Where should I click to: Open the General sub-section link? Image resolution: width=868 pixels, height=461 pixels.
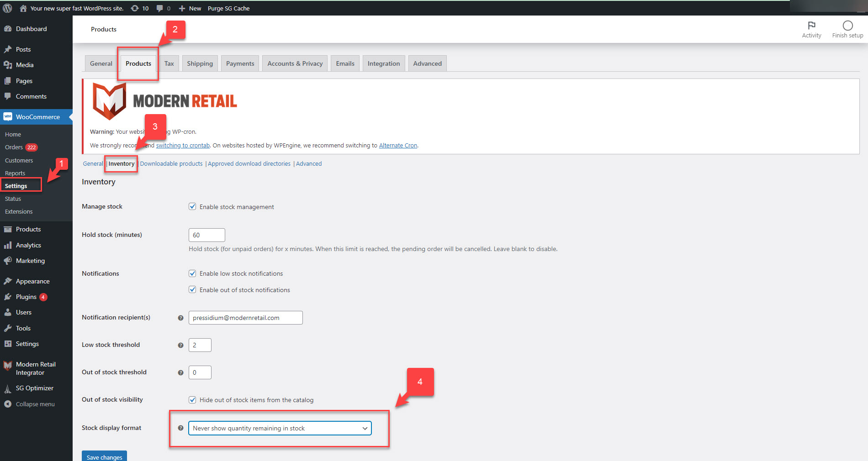tap(93, 164)
